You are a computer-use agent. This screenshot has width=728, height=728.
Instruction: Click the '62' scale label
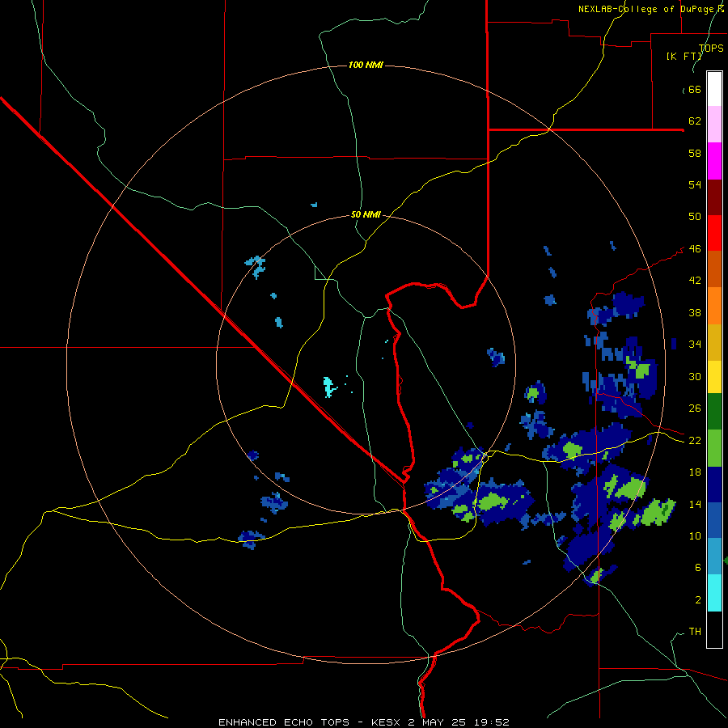click(x=695, y=121)
